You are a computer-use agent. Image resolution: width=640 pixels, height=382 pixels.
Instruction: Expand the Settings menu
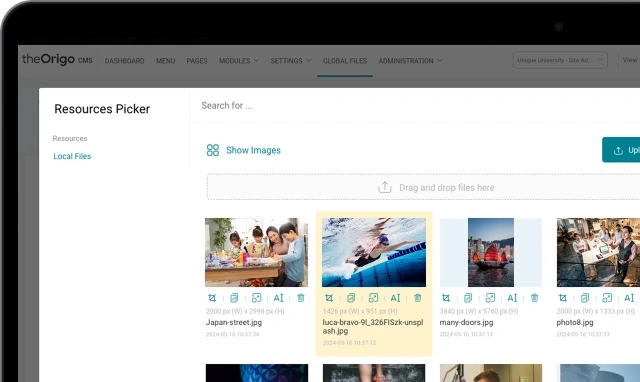(x=291, y=61)
